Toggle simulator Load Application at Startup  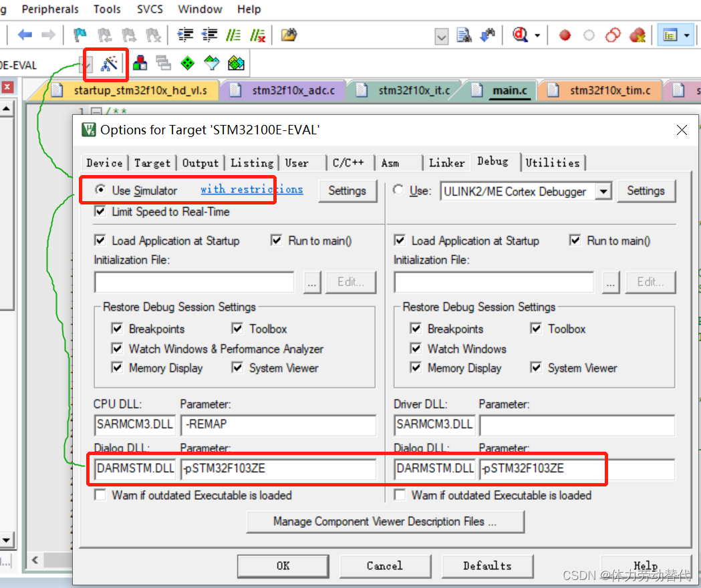click(x=100, y=241)
